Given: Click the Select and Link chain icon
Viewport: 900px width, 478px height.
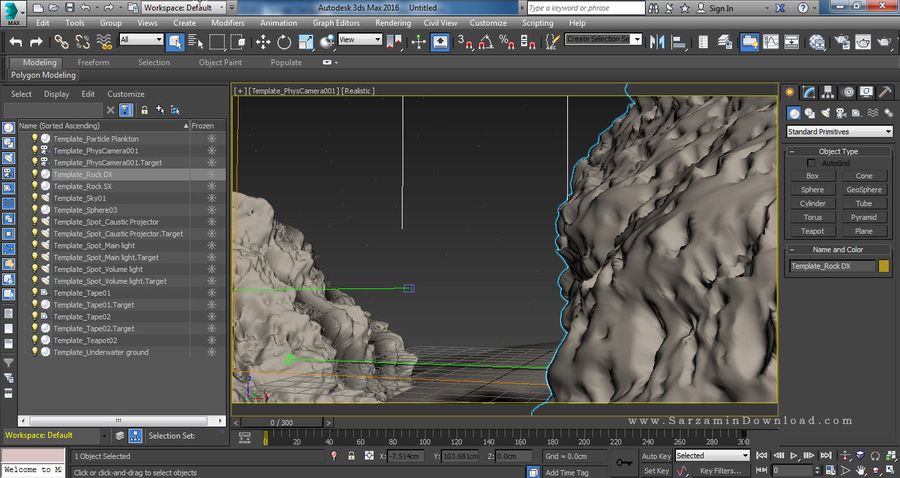Looking at the screenshot, I should coord(61,41).
